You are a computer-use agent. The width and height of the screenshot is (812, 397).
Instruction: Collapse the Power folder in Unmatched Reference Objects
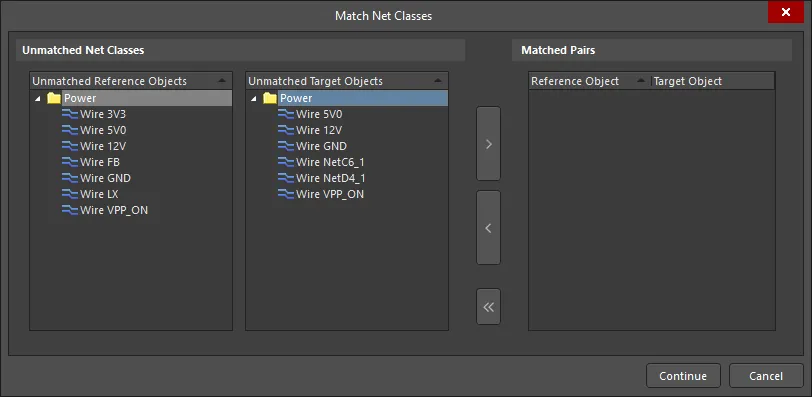coord(37,99)
